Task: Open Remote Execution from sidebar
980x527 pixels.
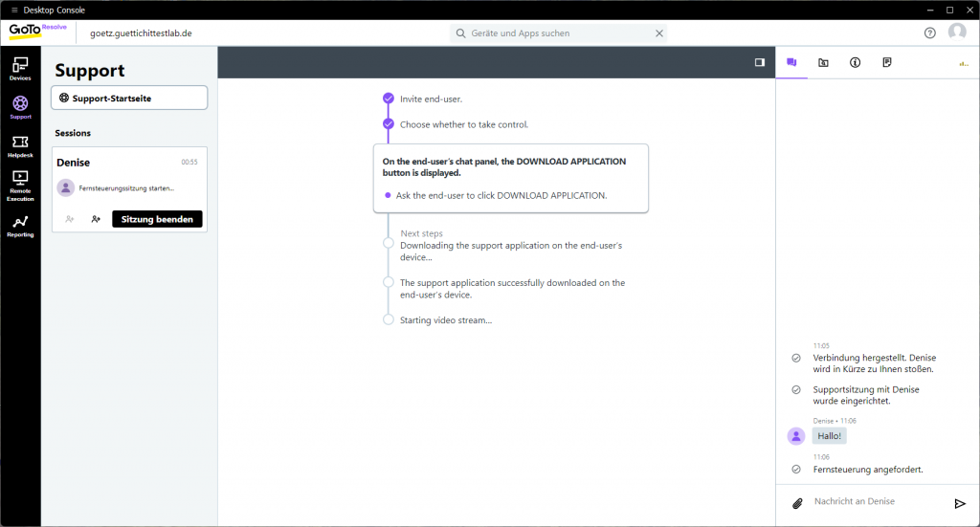Action: click(20, 186)
